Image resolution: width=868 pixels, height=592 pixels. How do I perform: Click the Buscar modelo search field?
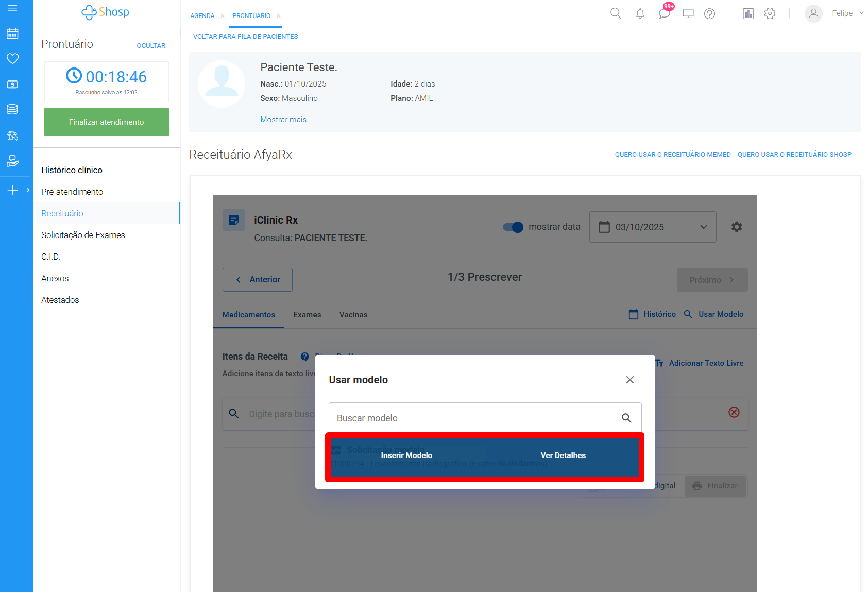(x=476, y=418)
